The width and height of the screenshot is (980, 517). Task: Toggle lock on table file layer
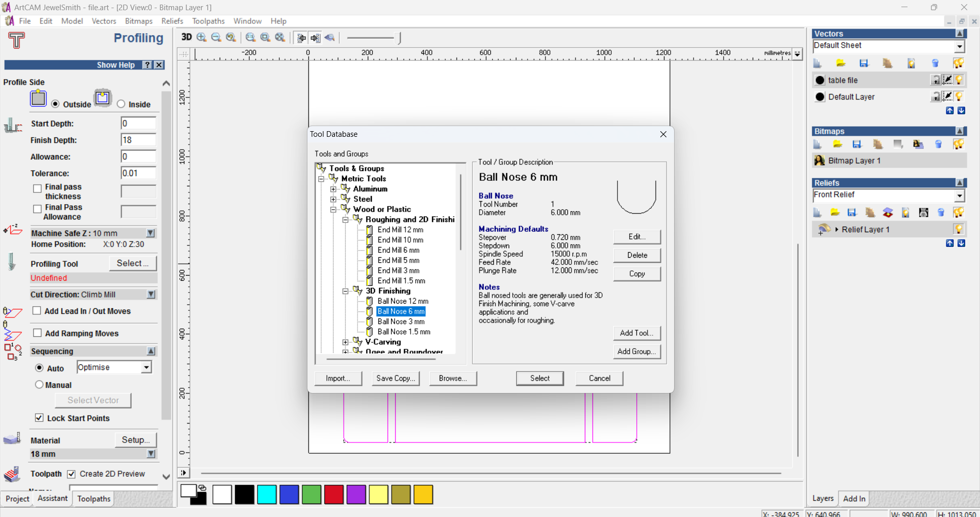click(x=936, y=80)
